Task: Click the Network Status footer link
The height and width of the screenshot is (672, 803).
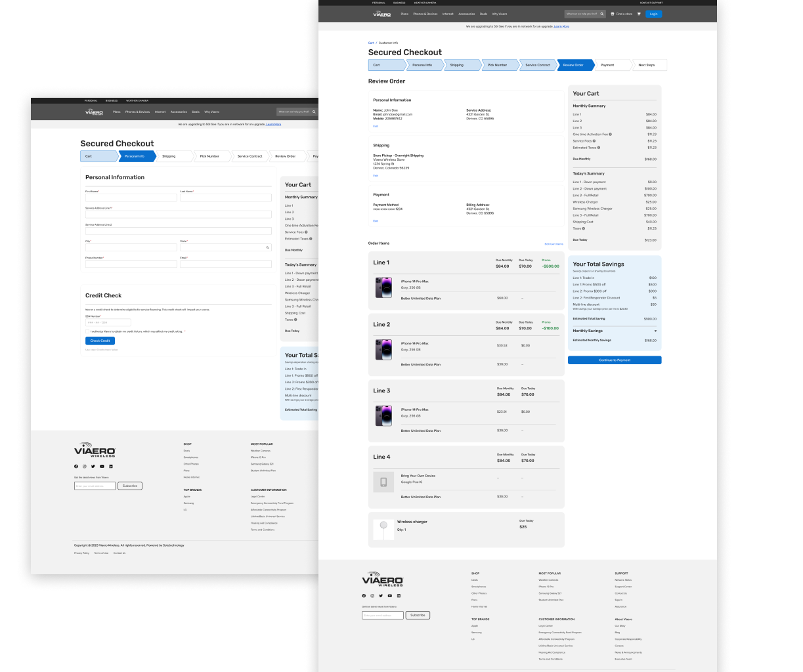Action: tap(623, 580)
